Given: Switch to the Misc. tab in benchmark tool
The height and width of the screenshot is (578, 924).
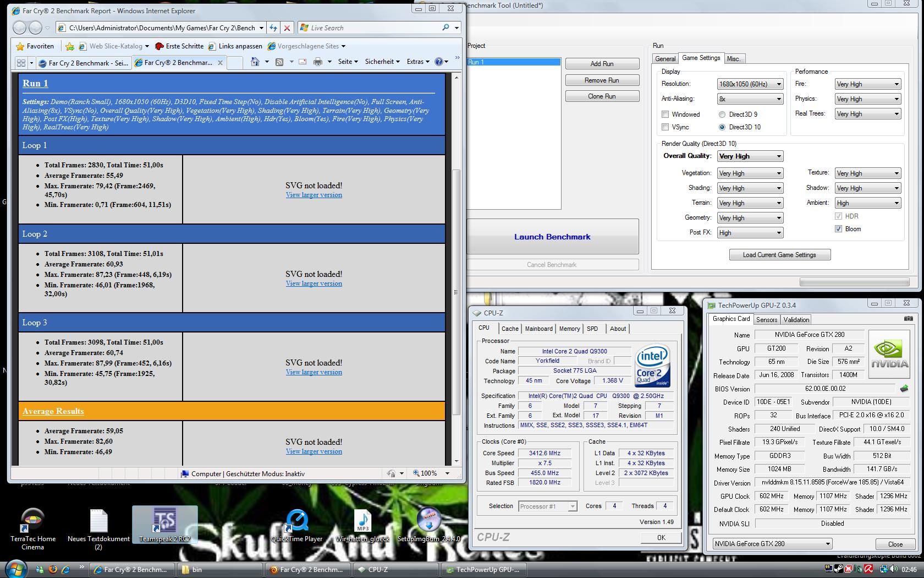Looking at the screenshot, I should [x=734, y=59].
